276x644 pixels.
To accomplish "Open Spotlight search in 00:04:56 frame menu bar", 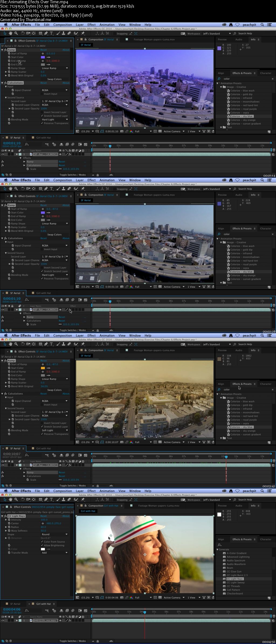I will (x=262, y=491).
